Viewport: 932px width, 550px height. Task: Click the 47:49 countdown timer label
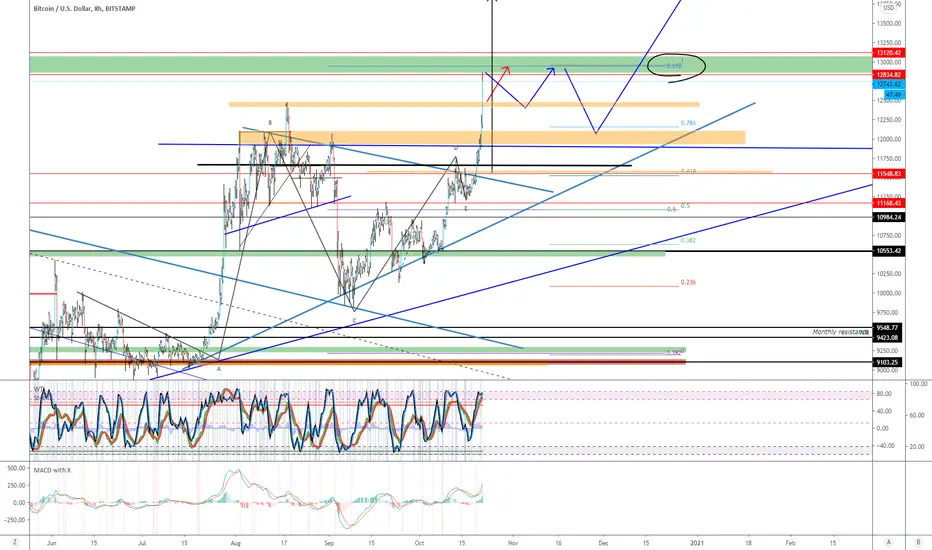tap(893, 95)
